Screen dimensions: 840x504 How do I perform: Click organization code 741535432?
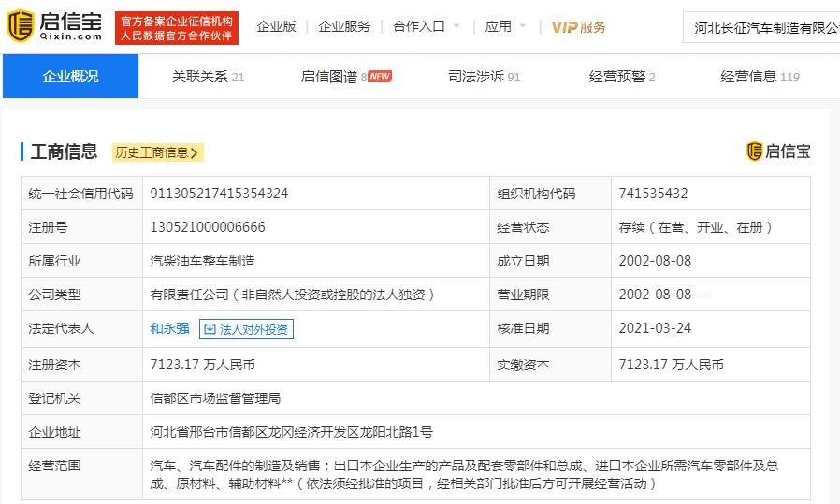(x=653, y=194)
